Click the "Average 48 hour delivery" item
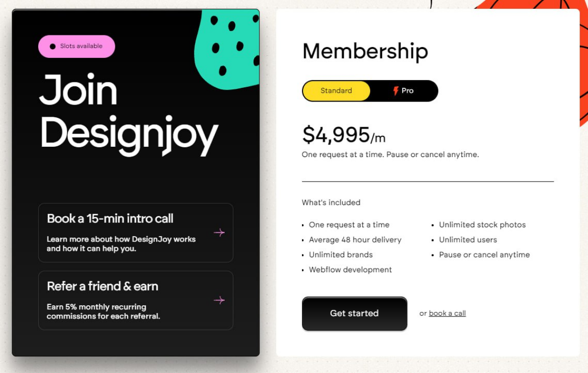This screenshot has height=373, width=588. pyautogui.click(x=355, y=240)
